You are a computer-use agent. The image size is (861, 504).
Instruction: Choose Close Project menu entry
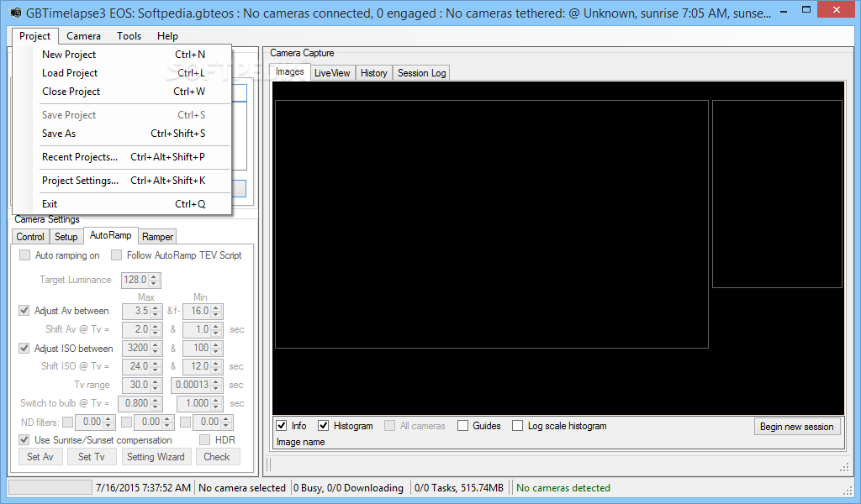[x=124, y=92]
